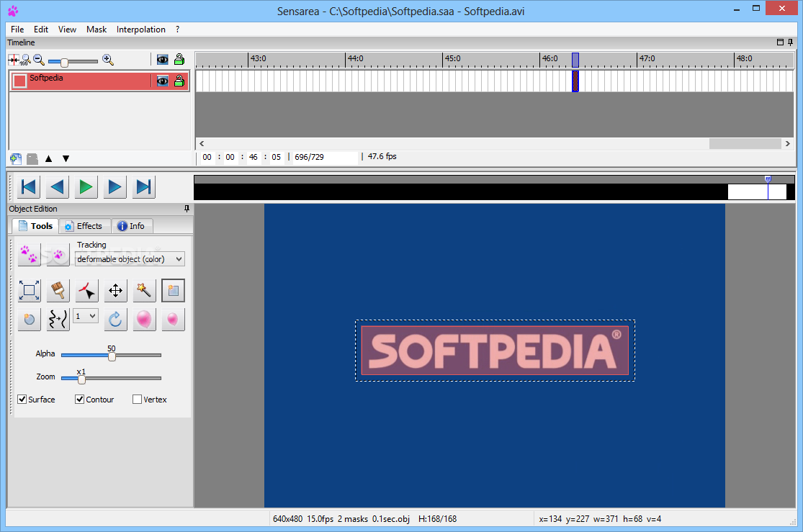803x532 pixels.
Task: Open the Edit menu
Action: pyautogui.click(x=41, y=30)
